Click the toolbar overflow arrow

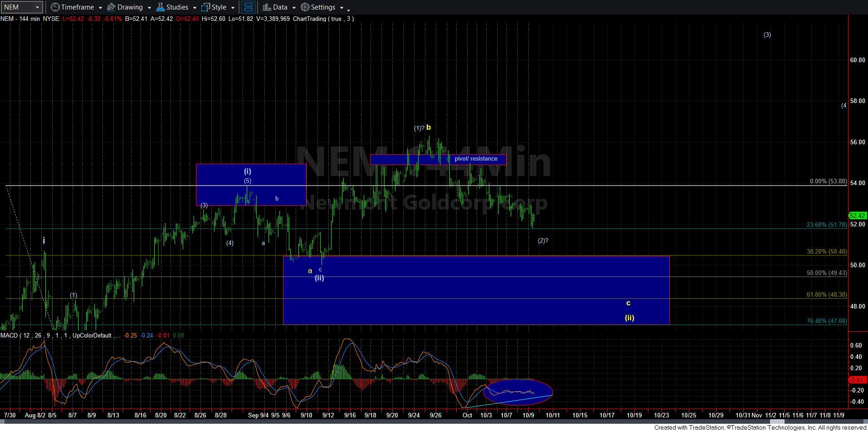tap(348, 10)
